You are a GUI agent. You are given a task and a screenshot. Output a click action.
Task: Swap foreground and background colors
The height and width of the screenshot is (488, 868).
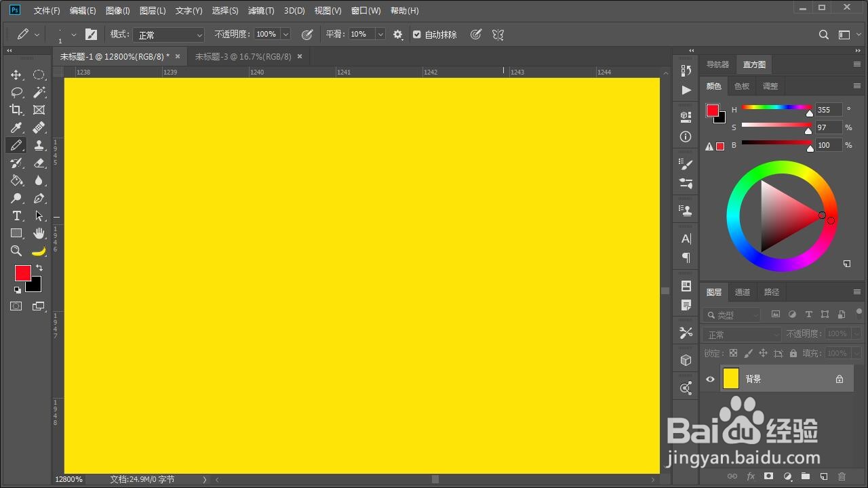point(39,268)
